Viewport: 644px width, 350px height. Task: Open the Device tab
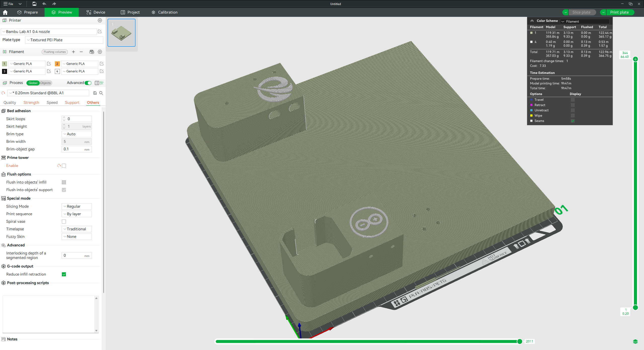[x=96, y=12]
